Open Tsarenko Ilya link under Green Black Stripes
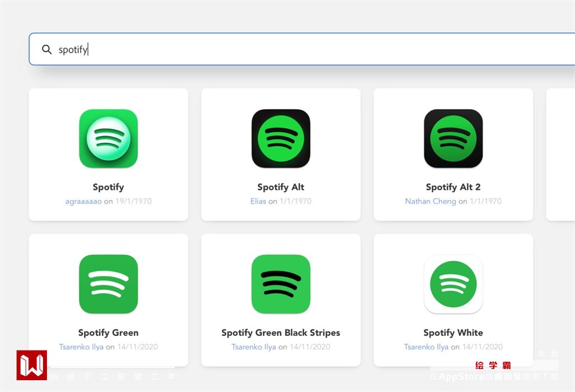The image size is (575, 392). [254, 347]
